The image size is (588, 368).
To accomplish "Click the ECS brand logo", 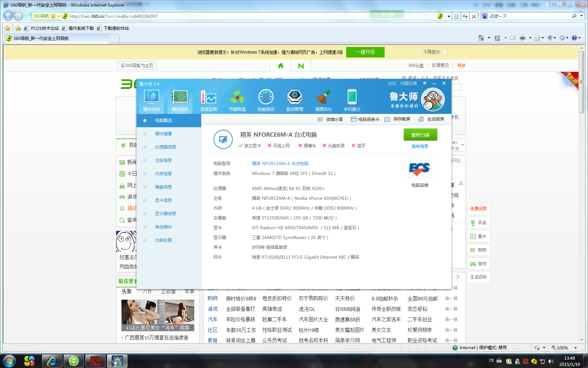I will tap(420, 169).
